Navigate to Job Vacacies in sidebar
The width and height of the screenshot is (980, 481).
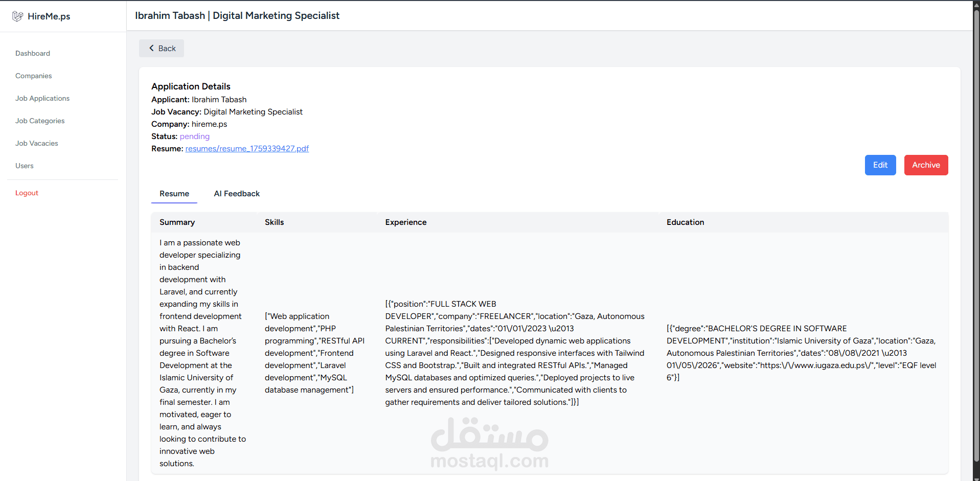[x=37, y=143]
